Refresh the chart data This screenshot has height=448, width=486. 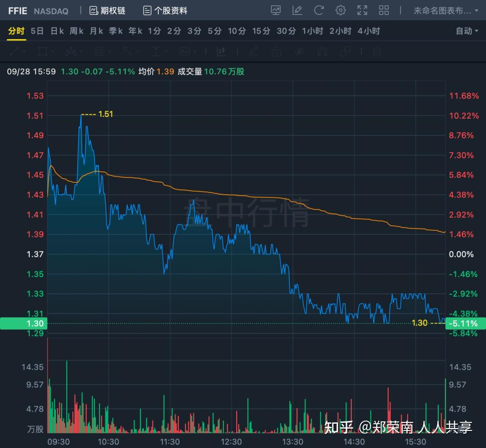click(x=319, y=10)
